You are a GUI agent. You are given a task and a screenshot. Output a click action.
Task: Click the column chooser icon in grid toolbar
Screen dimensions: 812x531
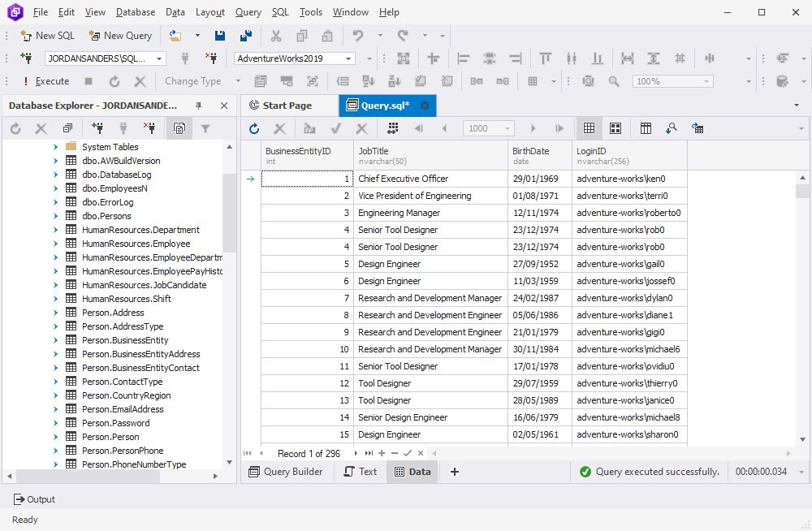[x=646, y=128]
